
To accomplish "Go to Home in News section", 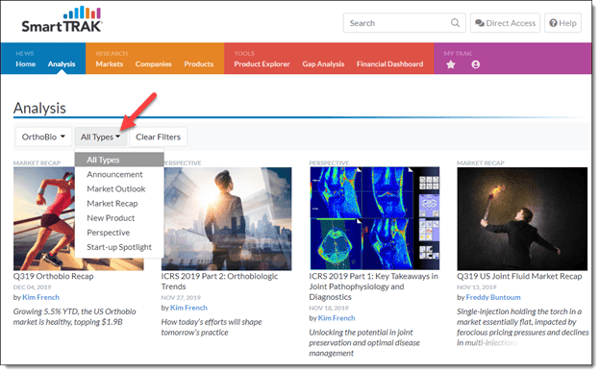I will pyautogui.click(x=26, y=64).
